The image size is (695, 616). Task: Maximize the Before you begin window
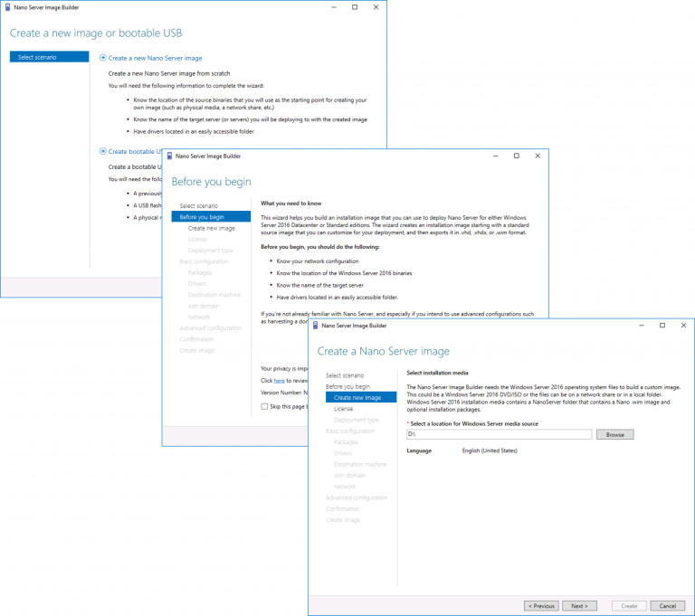[x=517, y=156]
